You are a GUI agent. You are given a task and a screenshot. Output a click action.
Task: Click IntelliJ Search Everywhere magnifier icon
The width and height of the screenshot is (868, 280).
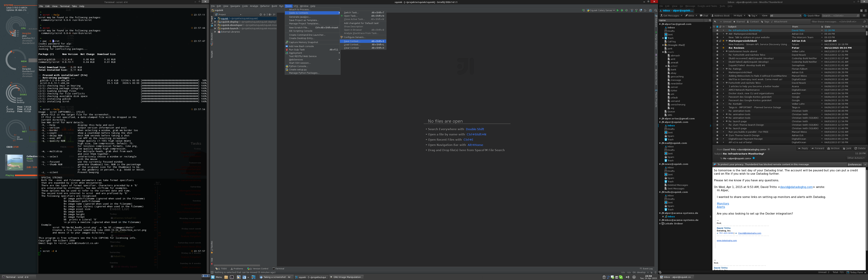pos(656,10)
